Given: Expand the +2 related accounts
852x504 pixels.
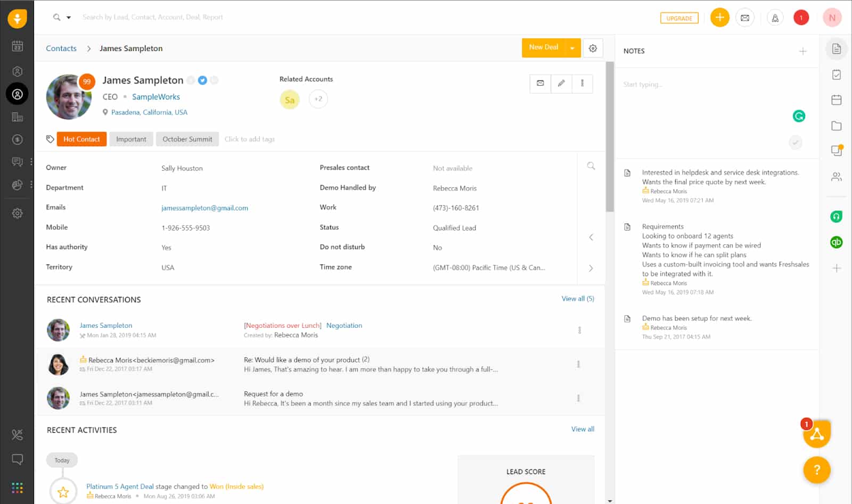Looking at the screenshot, I should [x=318, y=99].
